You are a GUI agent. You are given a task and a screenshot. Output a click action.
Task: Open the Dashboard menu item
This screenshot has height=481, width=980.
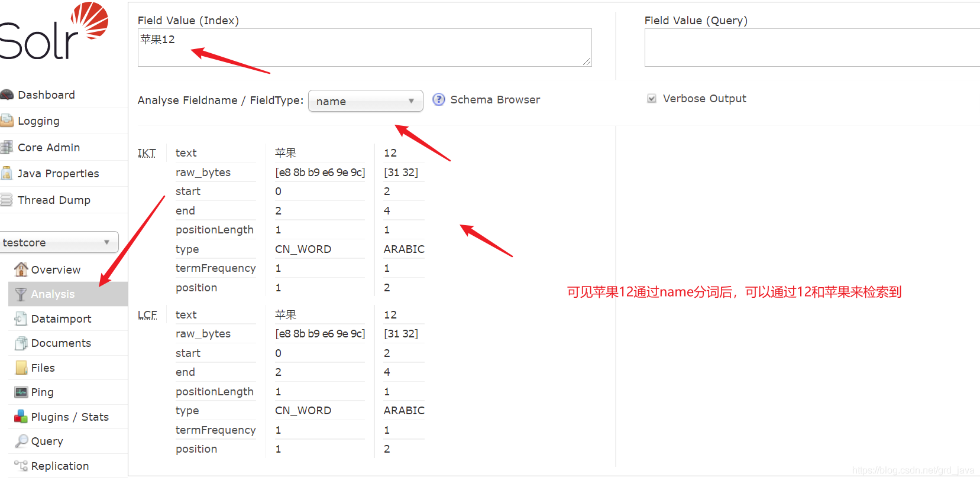pos(46,95)
